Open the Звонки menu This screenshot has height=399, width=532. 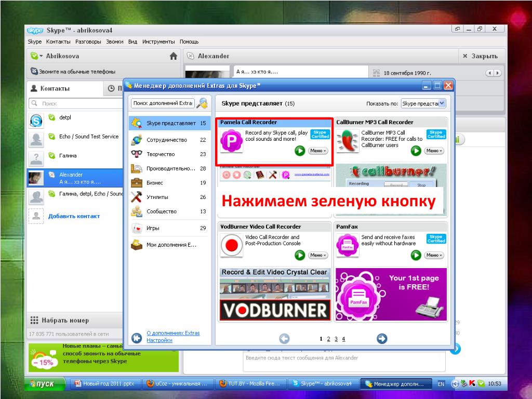tap(115, 42)
